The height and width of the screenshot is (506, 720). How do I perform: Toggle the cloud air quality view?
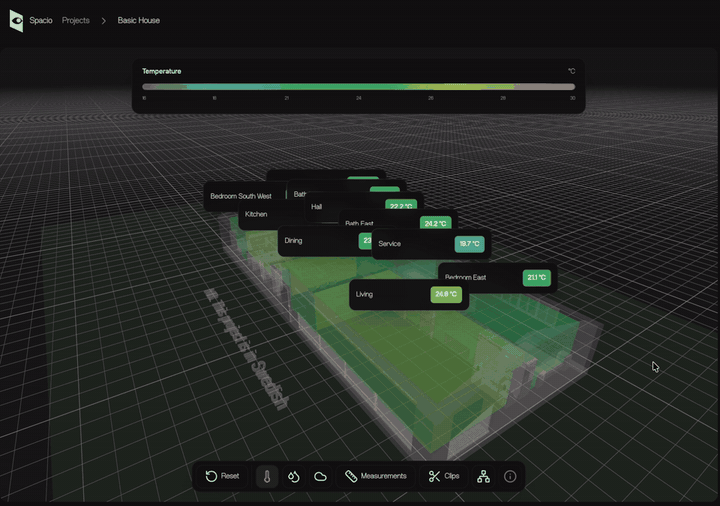pyautogui.click(x=320, y=476)
